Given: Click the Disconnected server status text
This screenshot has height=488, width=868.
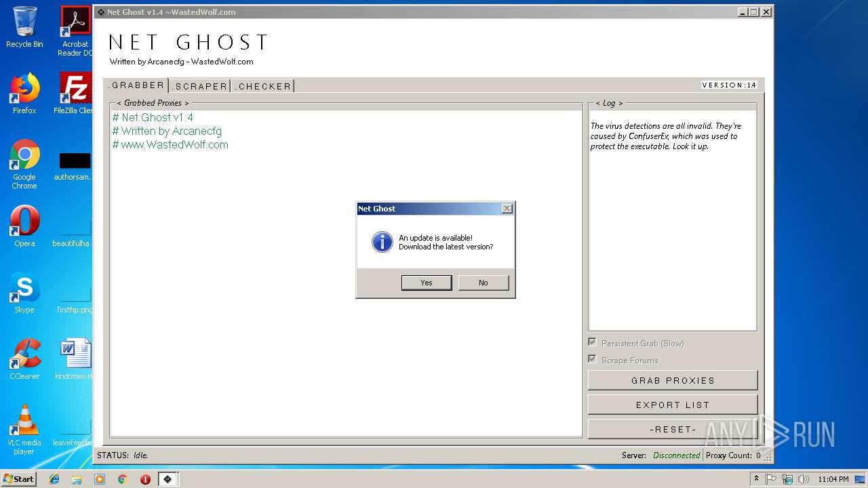Looking at the screenshot, I should [x=676, y=455].
